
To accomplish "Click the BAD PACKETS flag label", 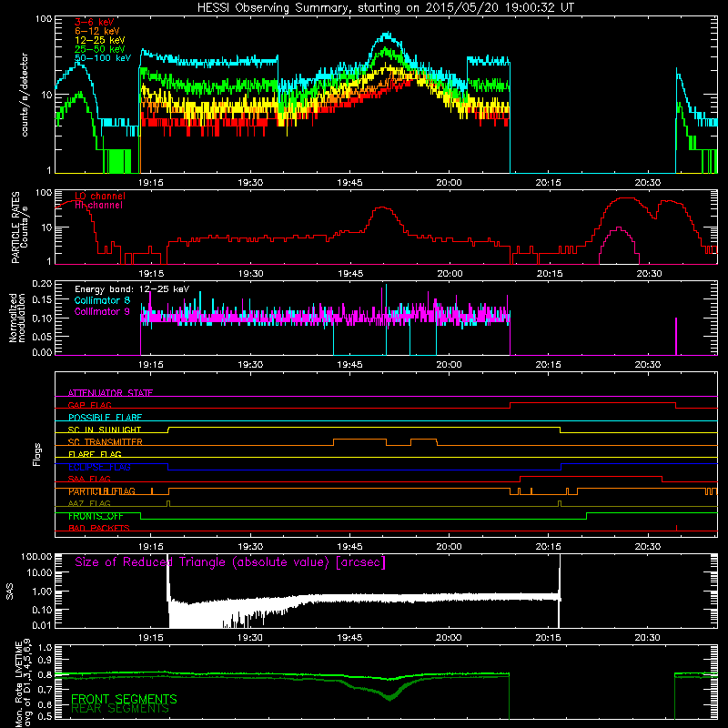I will point(99,528).
